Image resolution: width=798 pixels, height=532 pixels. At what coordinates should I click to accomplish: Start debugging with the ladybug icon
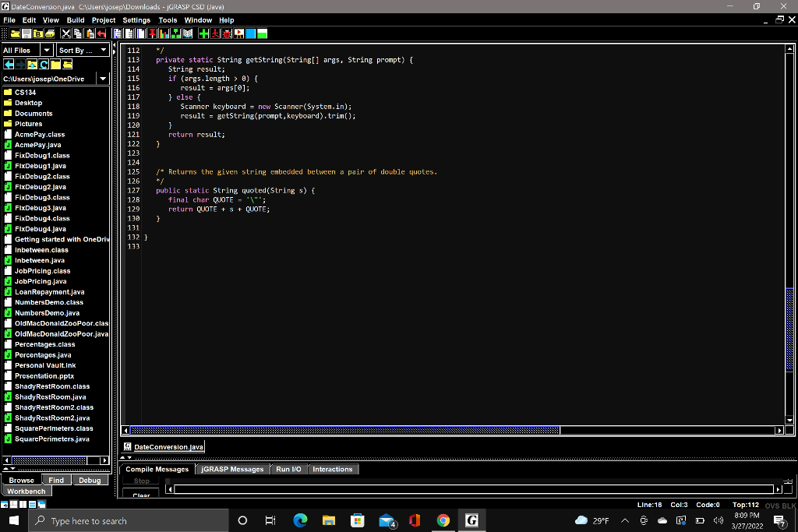click(x=228, y=33)
